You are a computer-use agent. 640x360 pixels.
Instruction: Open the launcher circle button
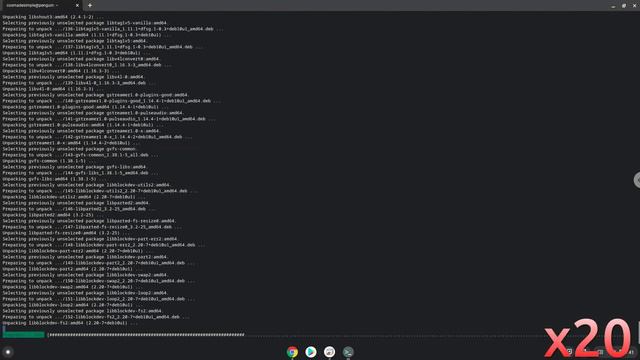coord(8,352)
